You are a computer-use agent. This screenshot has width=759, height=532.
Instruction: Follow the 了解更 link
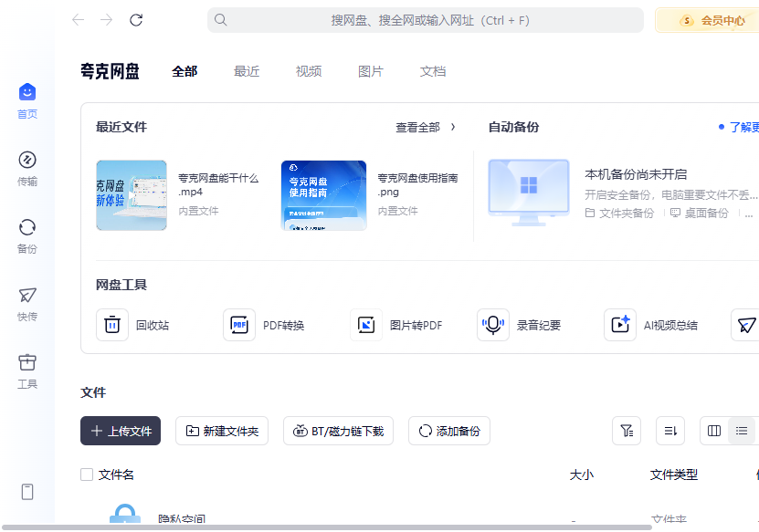tap(744, 127)
